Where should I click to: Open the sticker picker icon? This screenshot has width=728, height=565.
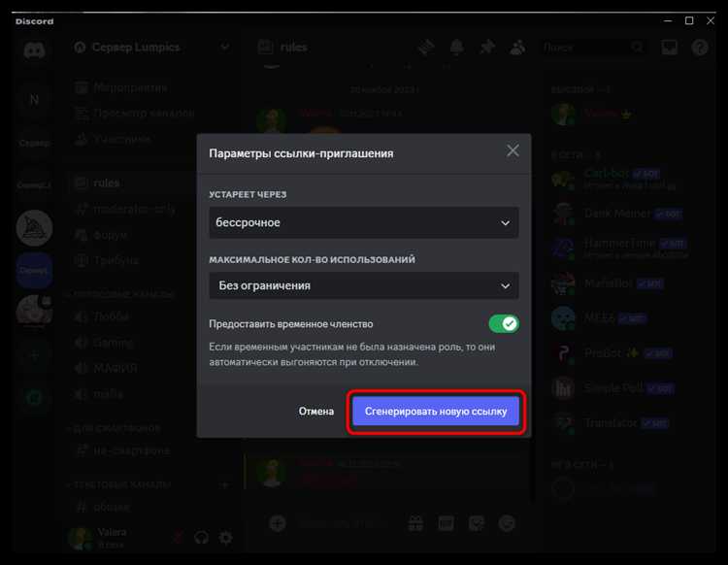477,523
